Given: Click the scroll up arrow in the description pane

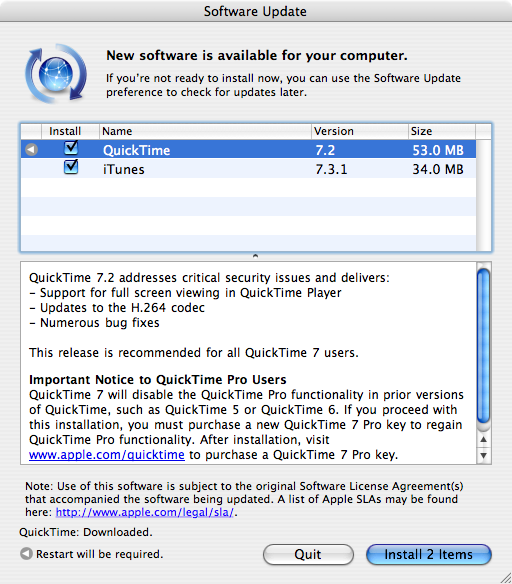Looking at the screenshot, I should pos(484,440).
